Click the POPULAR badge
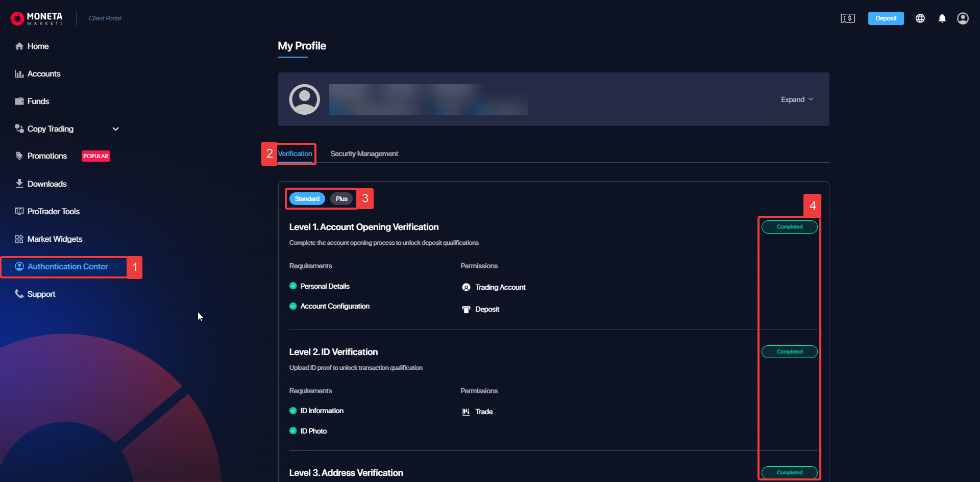The height and width of the screenshot is (482, 980). pyautogui.click(x=96, y=156)
